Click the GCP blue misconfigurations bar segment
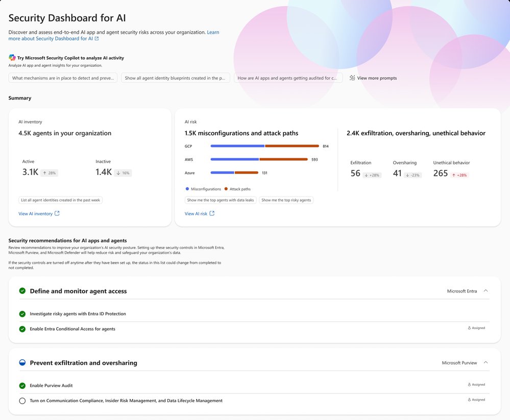This screenshot has width=510, height=420. click(237, 146)
